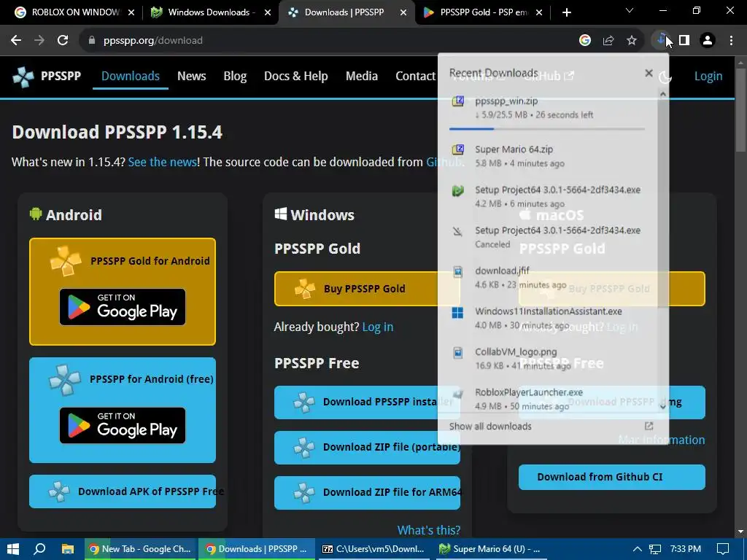This screenshot has width=747, height=560.
Task: Close the Recent Downloads popup
Action: (x=649, y=73)
